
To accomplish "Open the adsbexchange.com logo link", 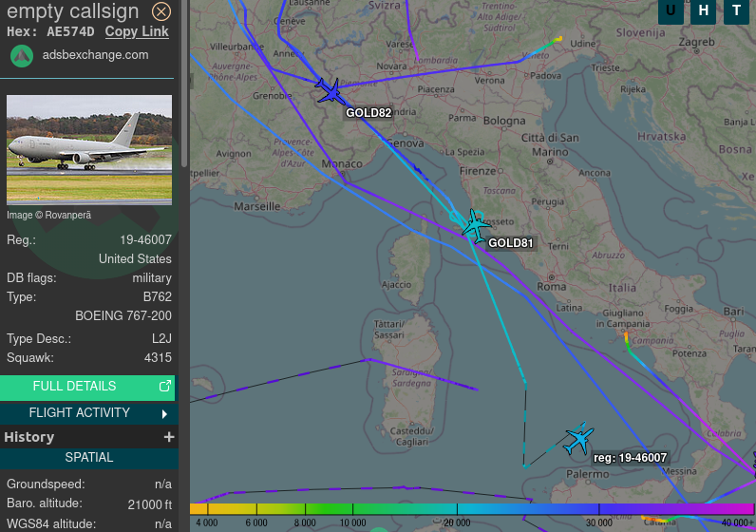I will (22, 56).
